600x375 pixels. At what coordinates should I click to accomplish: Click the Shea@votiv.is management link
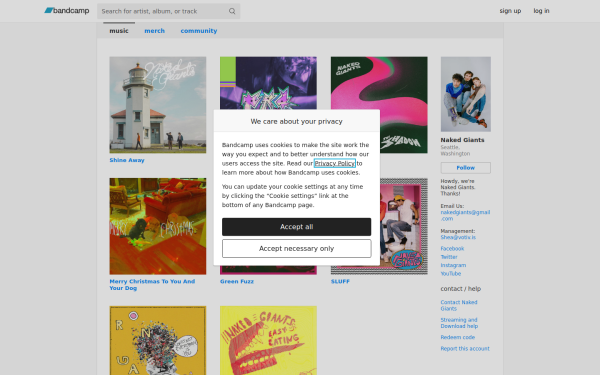tap(458, 237)
